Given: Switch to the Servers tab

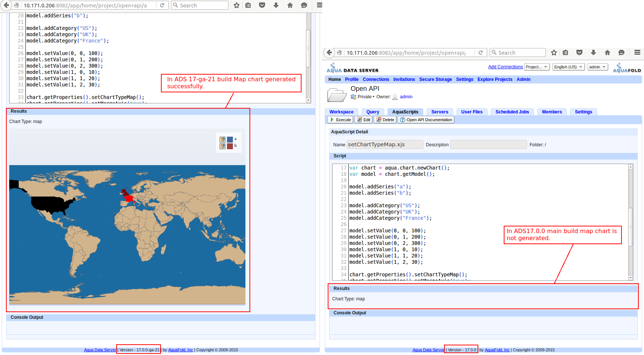Looking at the screenshot, I should [x=440, y=112].
